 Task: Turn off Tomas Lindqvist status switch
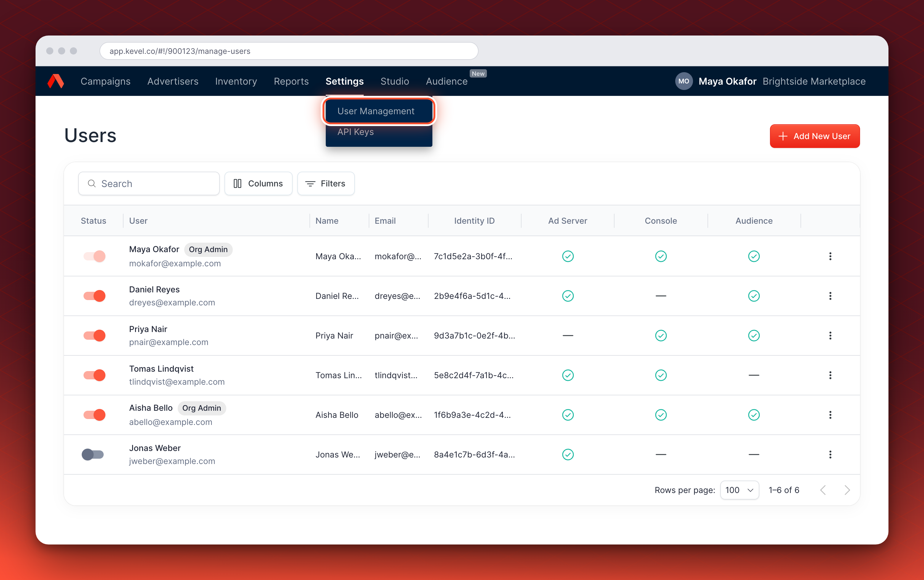pos(94,375)
